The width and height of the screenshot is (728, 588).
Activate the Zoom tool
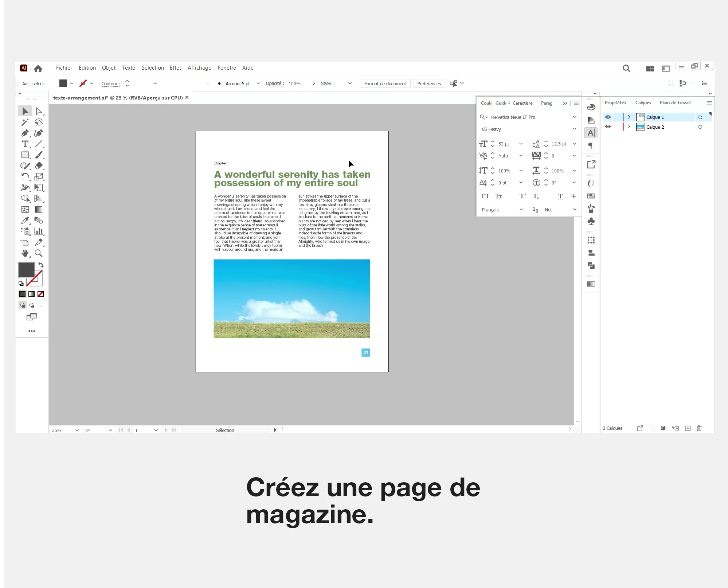(39, 253)
